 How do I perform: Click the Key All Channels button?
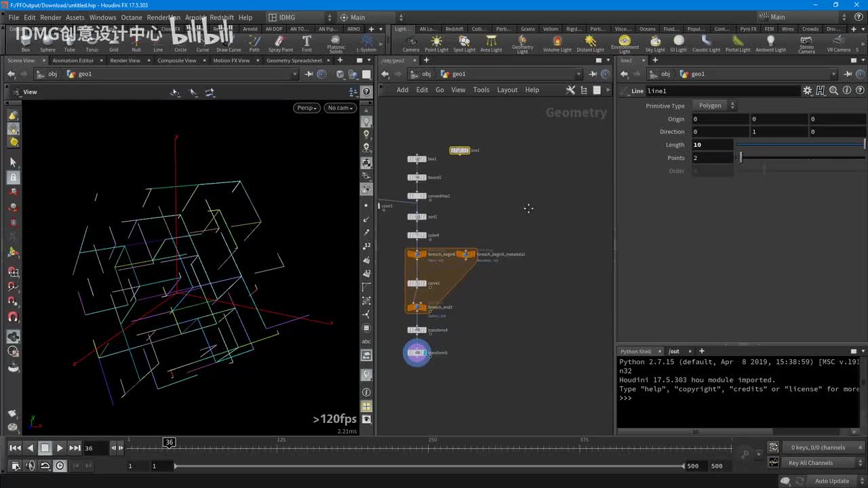[x=810, y=463]
